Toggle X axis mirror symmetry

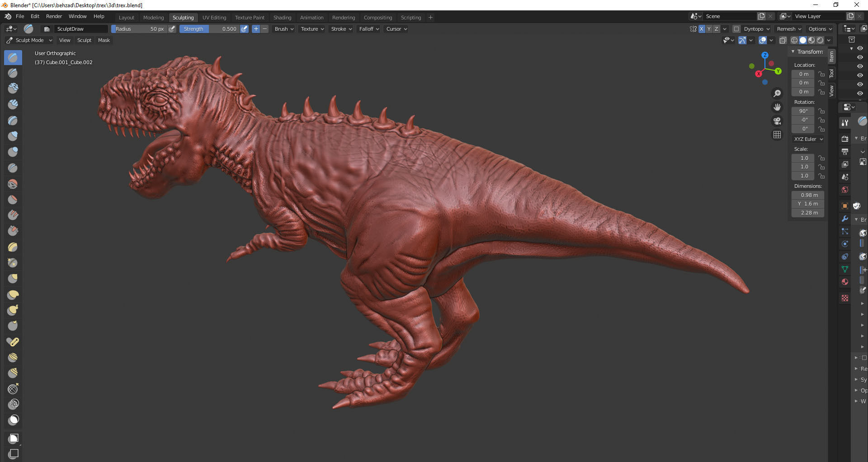coord(702,29)
